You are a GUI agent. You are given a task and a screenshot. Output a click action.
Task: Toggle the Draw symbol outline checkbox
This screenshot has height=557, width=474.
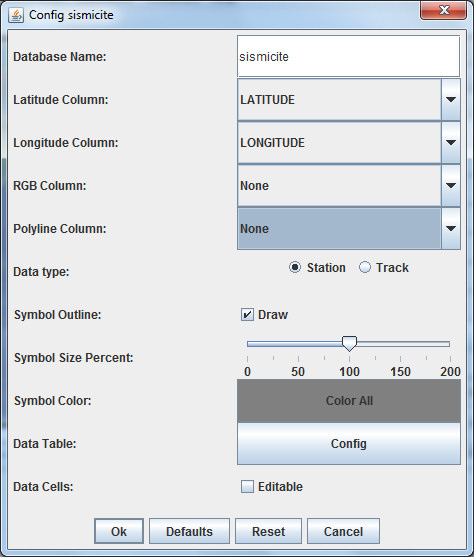tap(247, 315)
